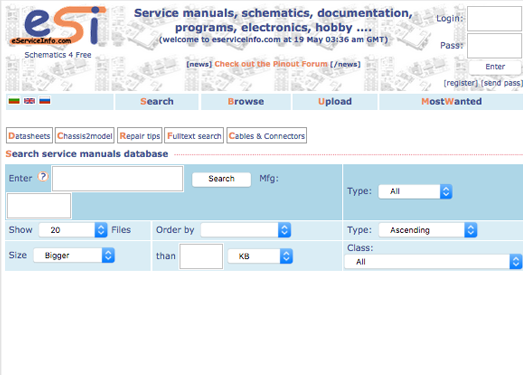Switch to the Russian language flag
This screenshot has height=375, width=523.
point(45,101)
